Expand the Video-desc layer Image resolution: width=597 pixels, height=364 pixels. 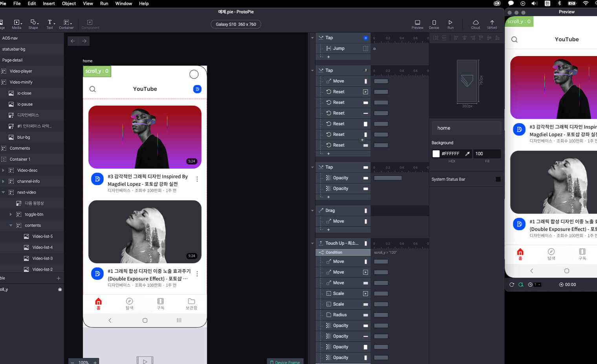coord(3,170)
